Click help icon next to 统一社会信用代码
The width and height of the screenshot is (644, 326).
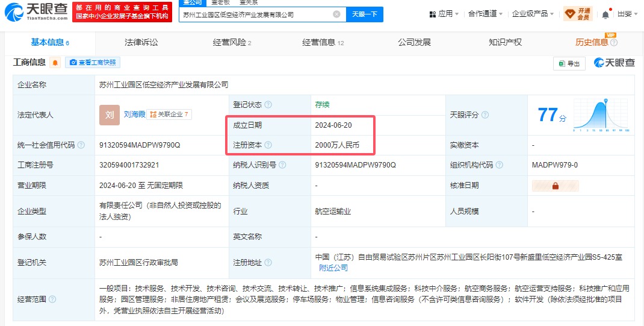tap(81, 145)
